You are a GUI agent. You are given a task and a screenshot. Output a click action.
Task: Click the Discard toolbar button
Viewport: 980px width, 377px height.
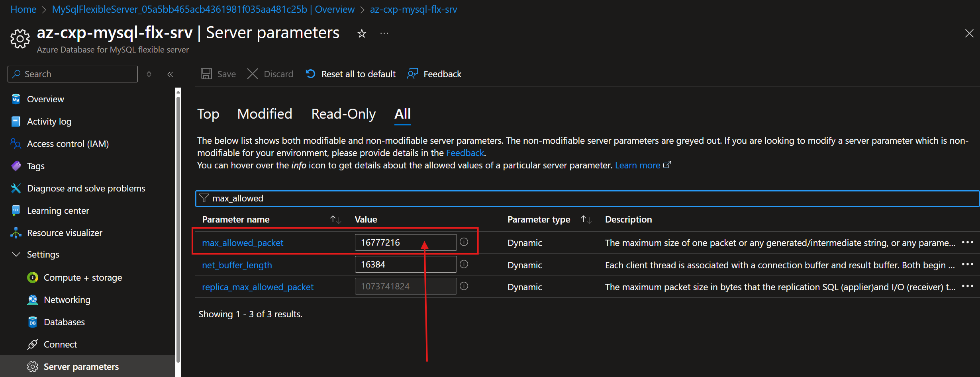coord(270,74)
